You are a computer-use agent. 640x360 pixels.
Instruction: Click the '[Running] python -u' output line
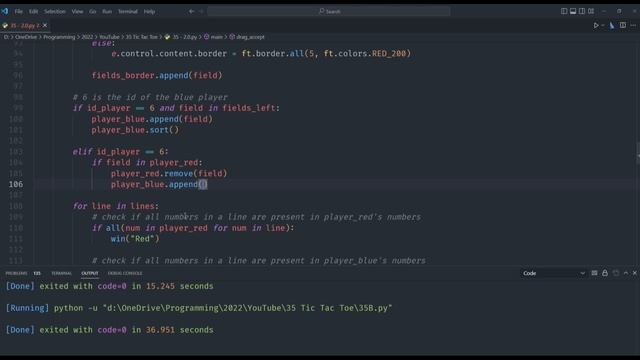(199, 308)
